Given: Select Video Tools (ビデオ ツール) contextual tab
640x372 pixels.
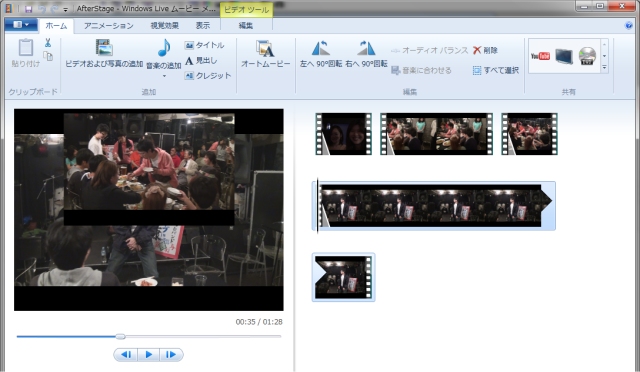Looking at the screenshot, I should click(x=247, y=10).
